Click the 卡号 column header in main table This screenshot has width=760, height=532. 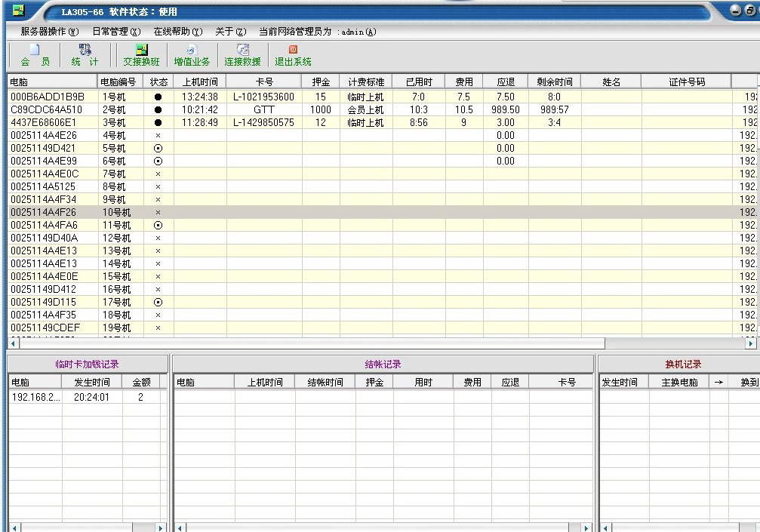point(263,81)
